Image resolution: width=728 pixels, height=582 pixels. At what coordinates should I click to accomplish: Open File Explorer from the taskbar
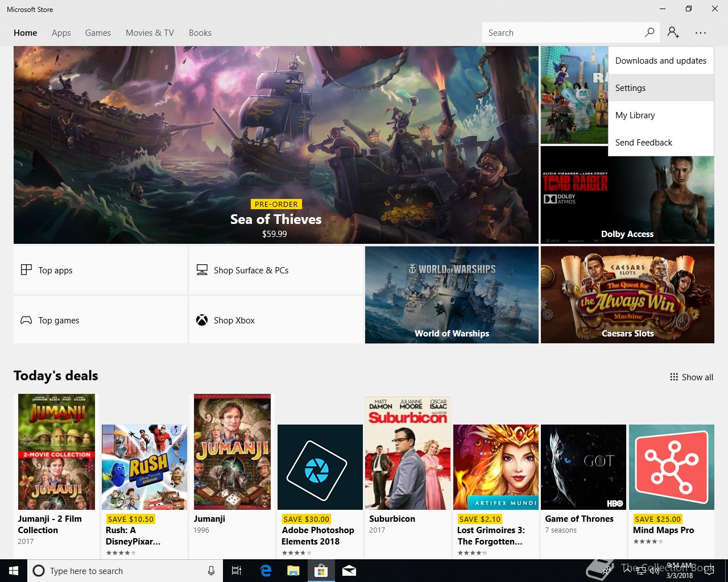(x=293, y=571)
